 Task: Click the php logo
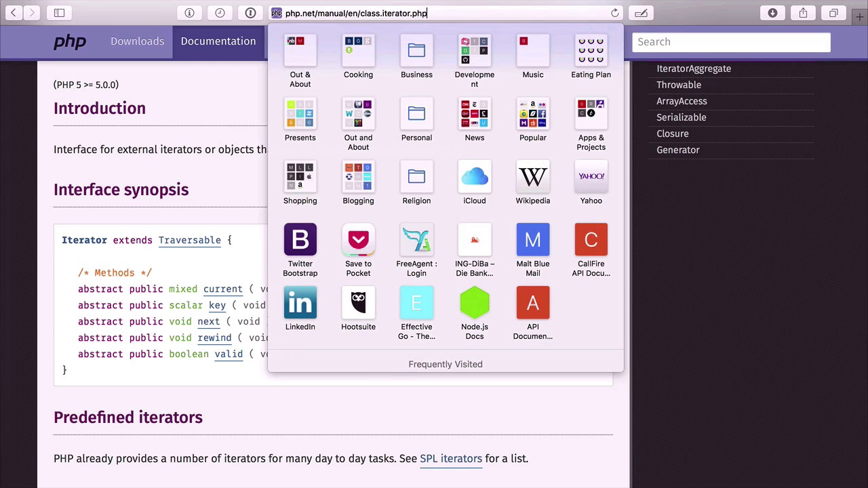(70, 42)
